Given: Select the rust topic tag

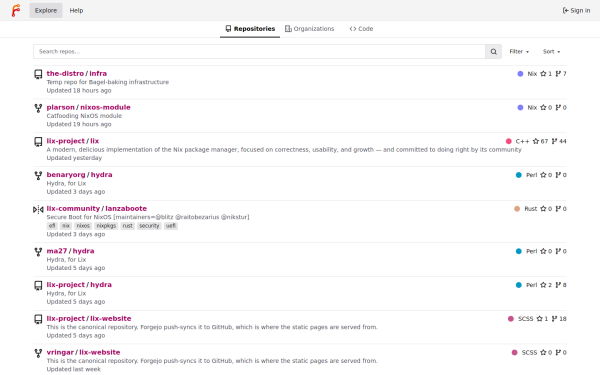Looking at the screenshot, I should coord(127,226).
